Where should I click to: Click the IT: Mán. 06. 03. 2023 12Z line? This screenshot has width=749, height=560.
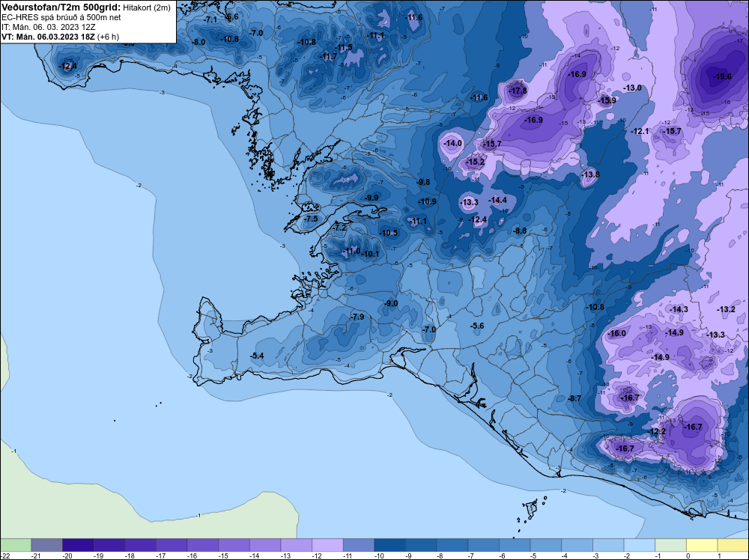click(x=48, y=27)
